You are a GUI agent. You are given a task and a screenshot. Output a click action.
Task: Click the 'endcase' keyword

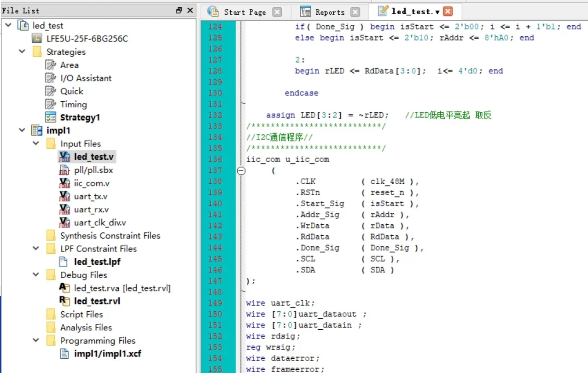click(x=301, y=93)
